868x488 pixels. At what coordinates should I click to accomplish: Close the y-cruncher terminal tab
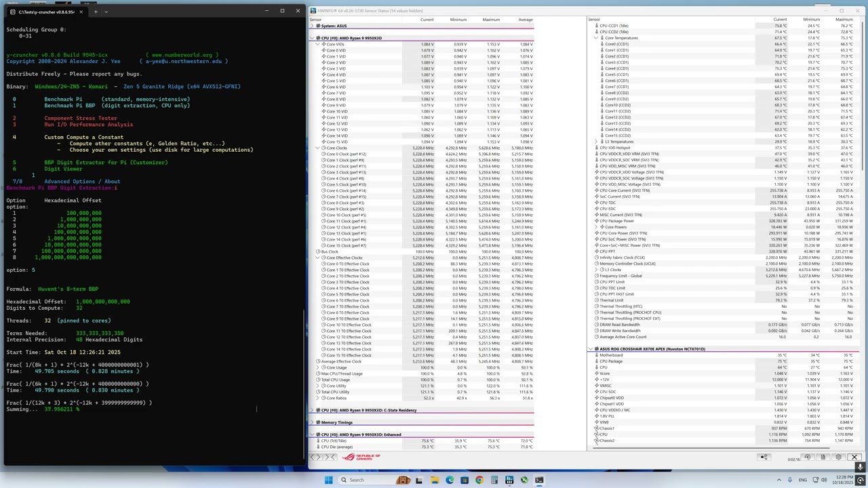(x=81, y=12)
